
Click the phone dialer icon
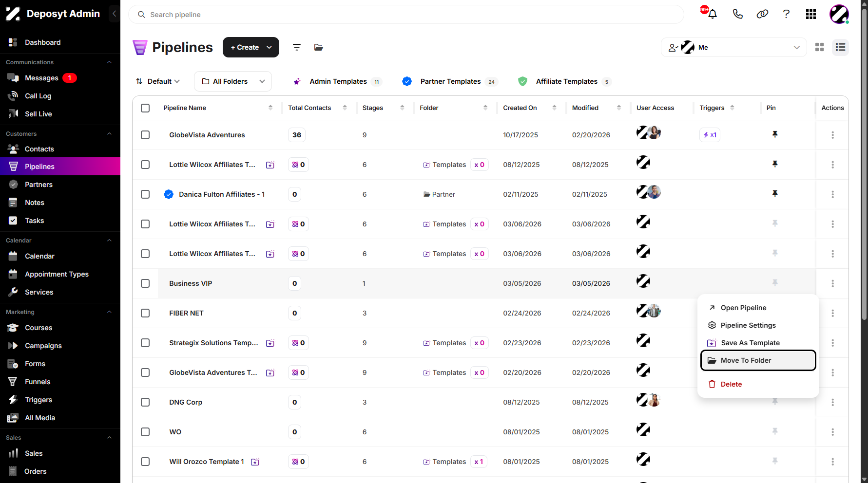pyautogui.click(x=737, y=14)
